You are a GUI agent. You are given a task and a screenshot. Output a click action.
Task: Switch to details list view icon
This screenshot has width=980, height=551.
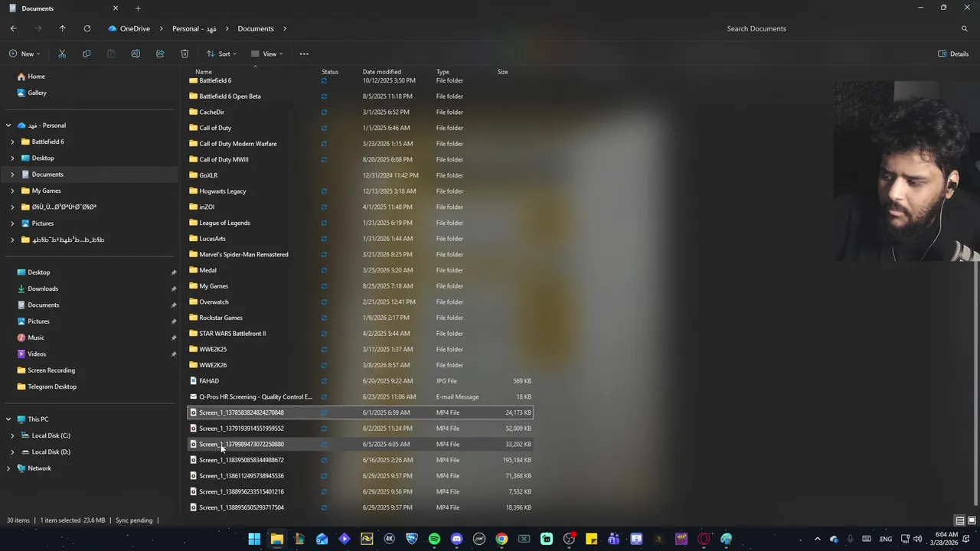point(959,520)
